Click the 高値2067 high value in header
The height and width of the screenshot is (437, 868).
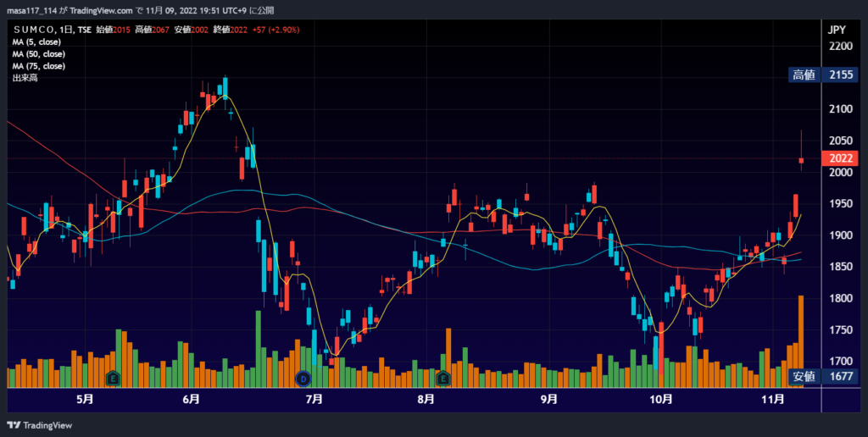pos(153,30)
